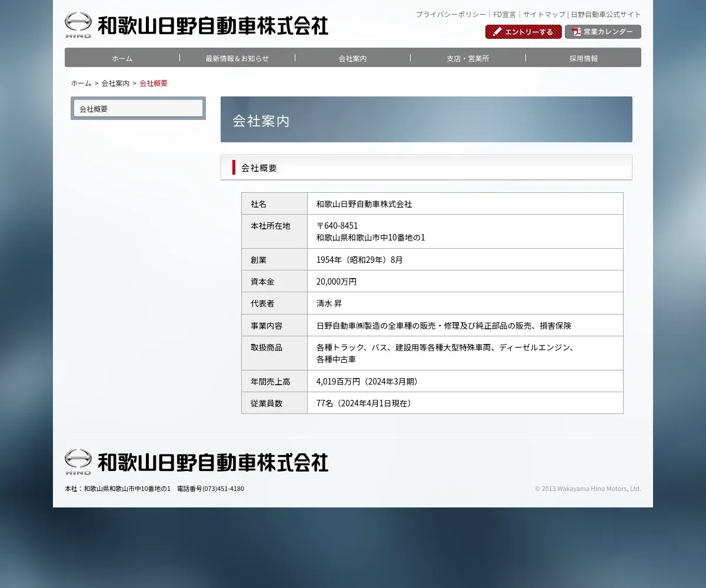706x588 pixels.
Task: Visit 日野自動車公式サイト link
Action: coord(606,14)
